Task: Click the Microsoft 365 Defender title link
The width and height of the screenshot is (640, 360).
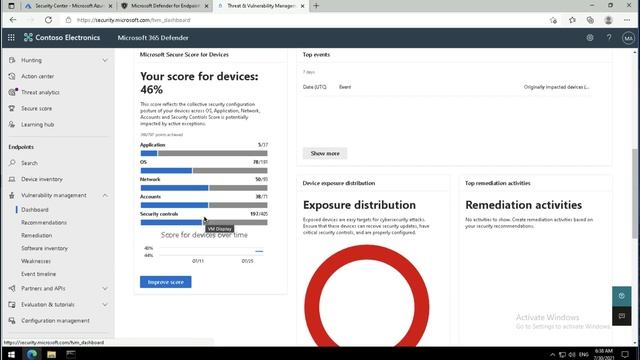Action: [x=153, y=38]
